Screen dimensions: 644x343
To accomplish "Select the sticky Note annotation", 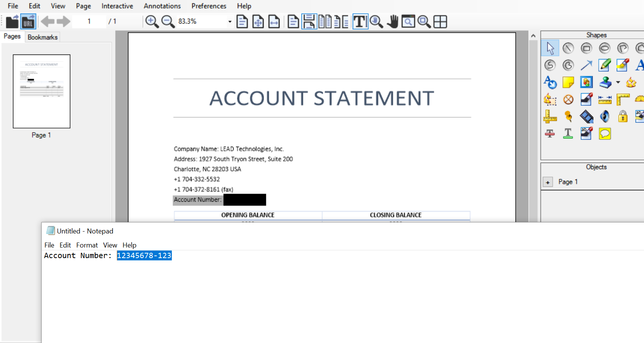I will click(568, 82).
